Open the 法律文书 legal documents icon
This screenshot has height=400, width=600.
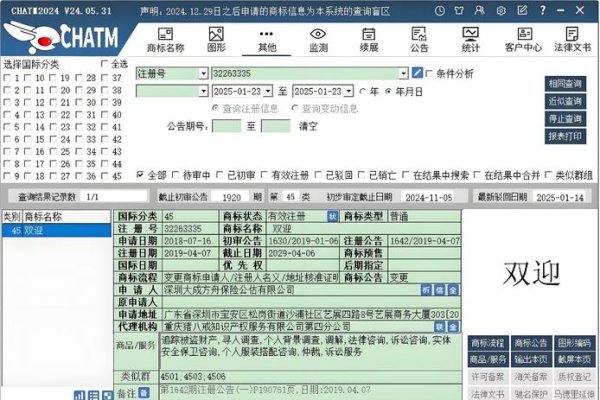pyautogui.click(x=572, y=40)
